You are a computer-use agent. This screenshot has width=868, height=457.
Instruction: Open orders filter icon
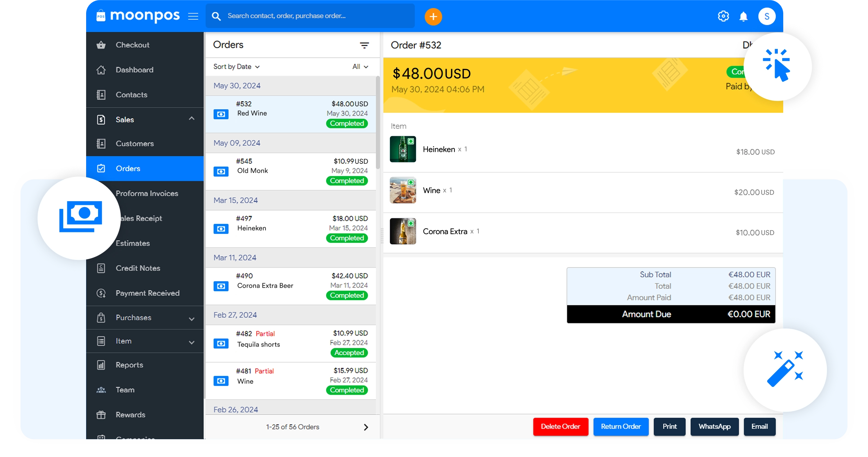click(364, 45)
